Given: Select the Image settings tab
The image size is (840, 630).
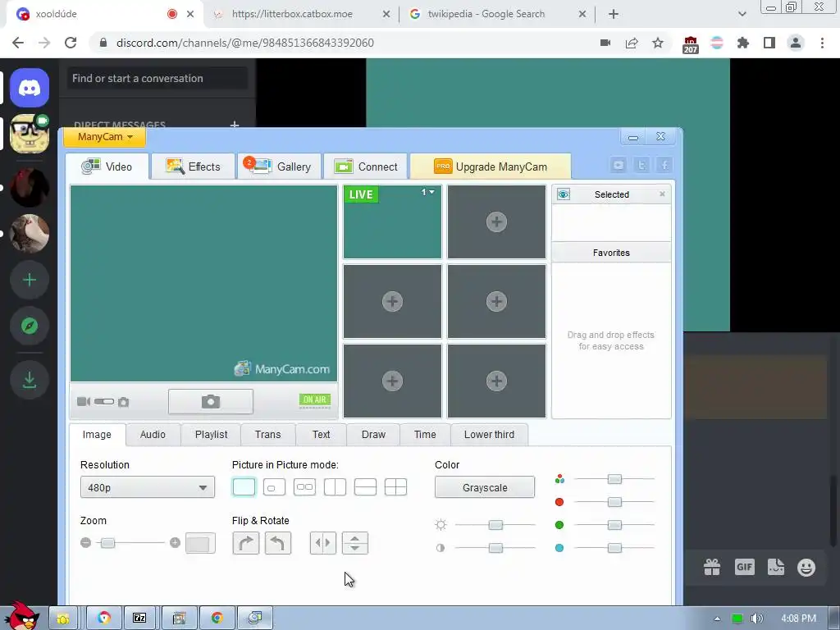Looking at the screenshot, I should (x=97, y=435).
